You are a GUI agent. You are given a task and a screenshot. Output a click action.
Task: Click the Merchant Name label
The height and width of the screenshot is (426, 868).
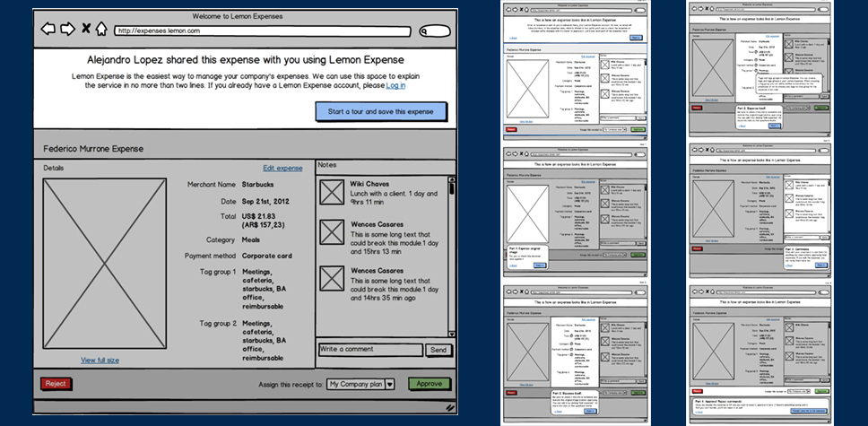pos(212,185)
